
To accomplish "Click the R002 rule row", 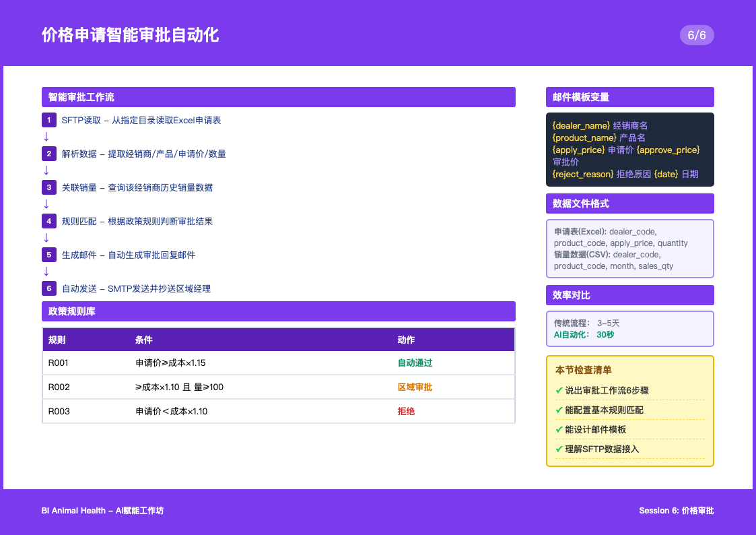I will click(x=278, y=387).
